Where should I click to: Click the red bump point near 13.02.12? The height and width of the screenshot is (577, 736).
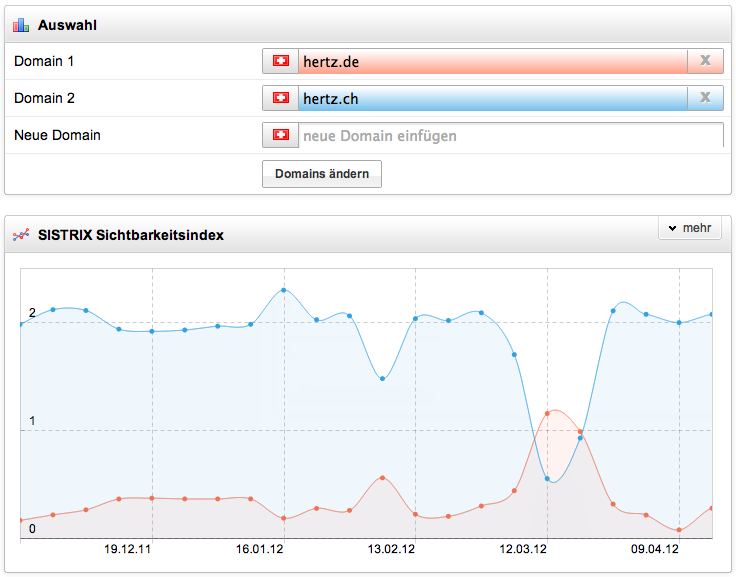[382, 478]
